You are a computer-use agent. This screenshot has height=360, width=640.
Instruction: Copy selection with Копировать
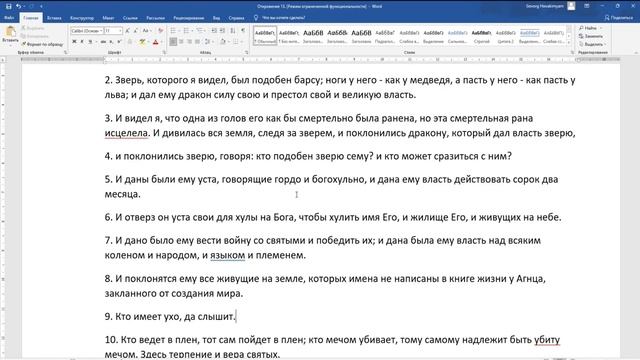(34, 36)
